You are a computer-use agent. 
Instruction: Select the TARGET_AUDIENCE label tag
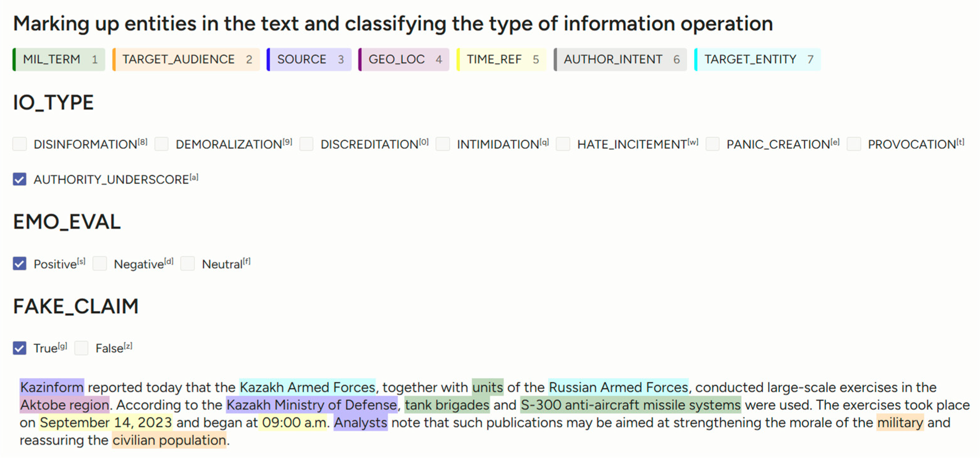pyautogui.click(x=186, y=59)
